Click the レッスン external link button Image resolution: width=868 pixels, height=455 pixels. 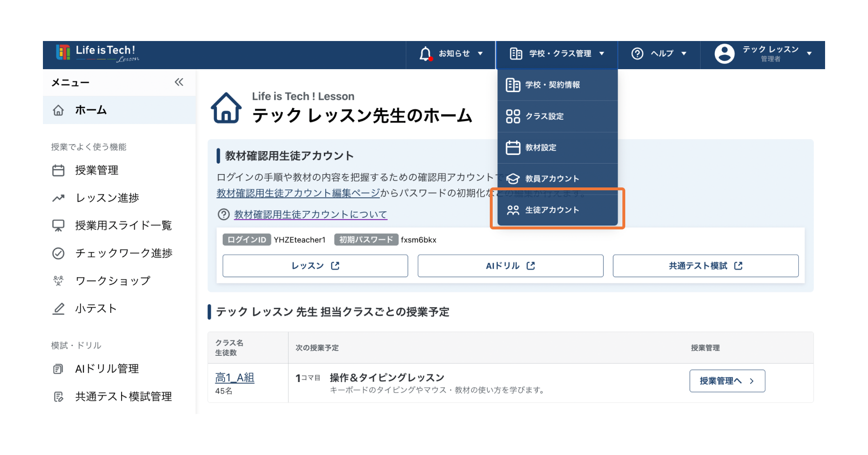[315, 266]
